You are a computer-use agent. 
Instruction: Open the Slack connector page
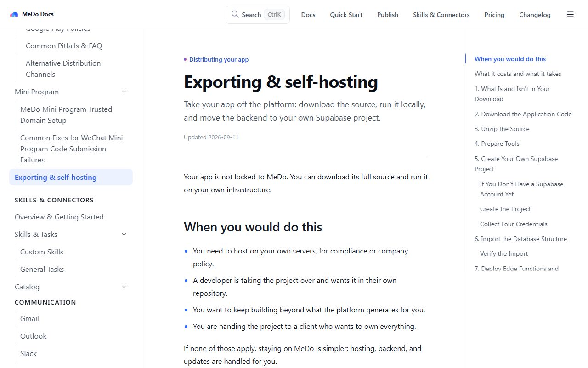28,354
